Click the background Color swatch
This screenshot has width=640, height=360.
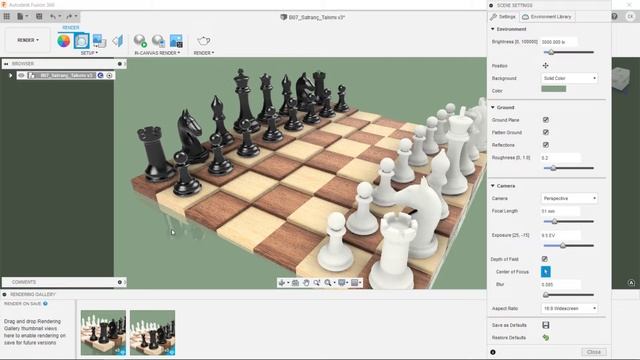553,89
